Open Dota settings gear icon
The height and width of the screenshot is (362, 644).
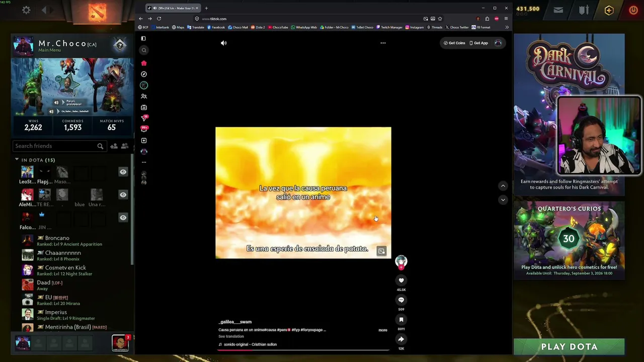[x=26, y=10]
